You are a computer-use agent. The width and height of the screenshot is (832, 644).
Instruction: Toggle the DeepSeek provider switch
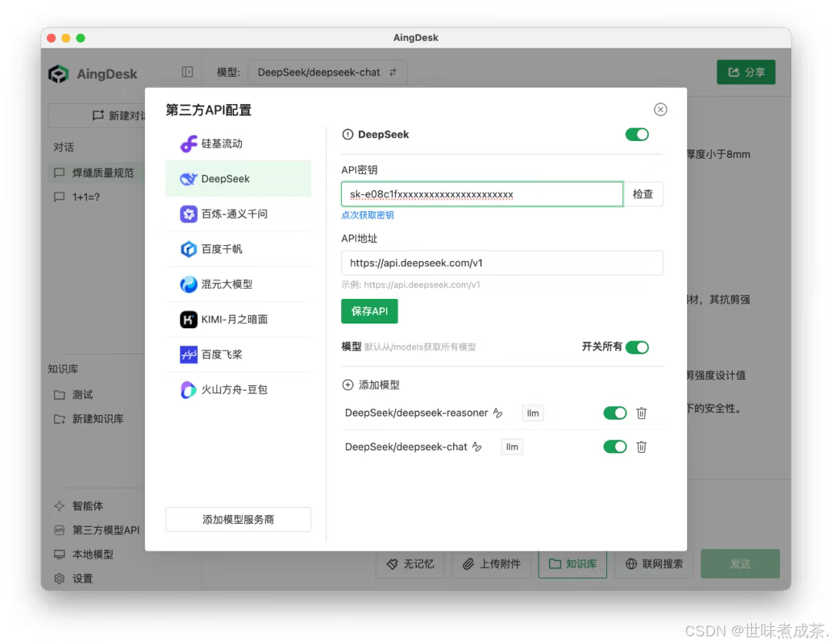[x=637, y=135]
